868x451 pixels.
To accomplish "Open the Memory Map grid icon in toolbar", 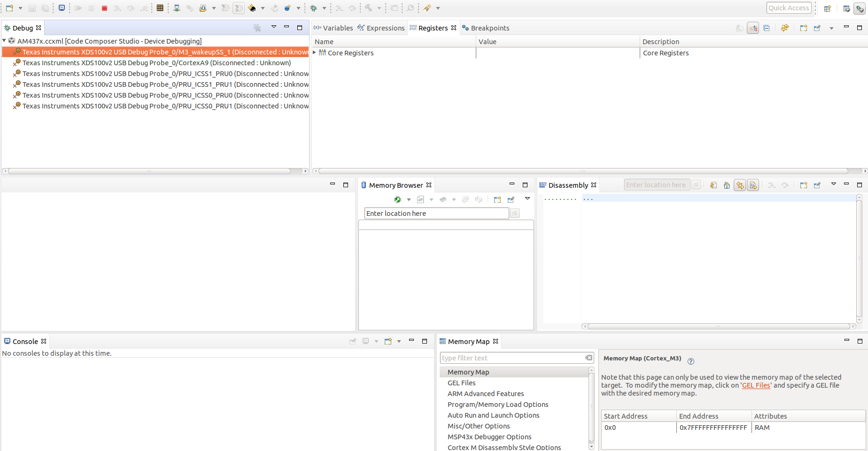I will coord(160,8).
